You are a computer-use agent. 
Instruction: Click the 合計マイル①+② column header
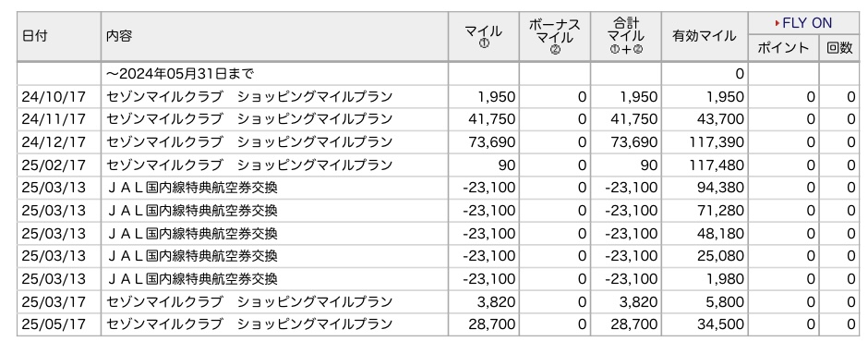625,37
